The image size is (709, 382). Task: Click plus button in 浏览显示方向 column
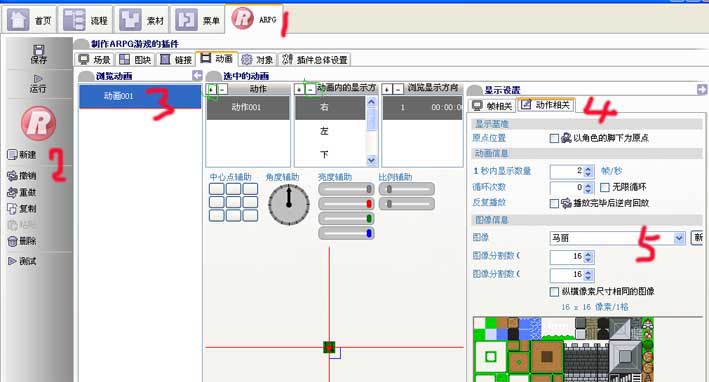pos(387,89)
